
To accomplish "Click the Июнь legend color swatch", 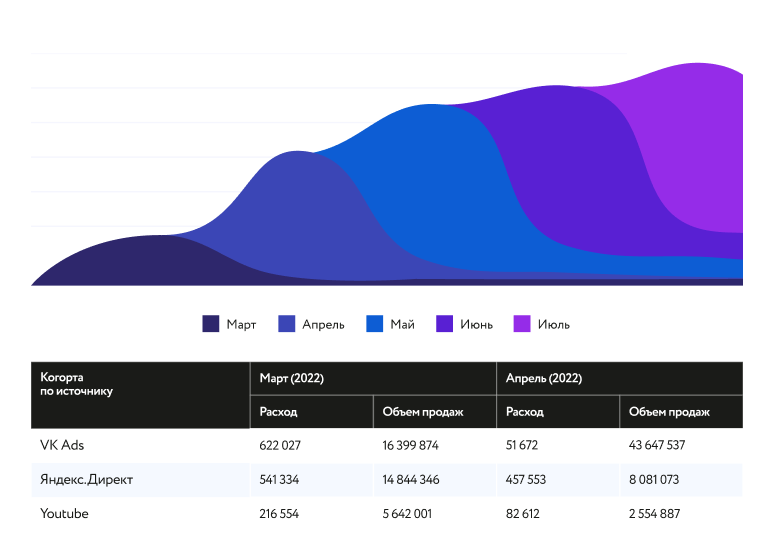I will 445,324.
